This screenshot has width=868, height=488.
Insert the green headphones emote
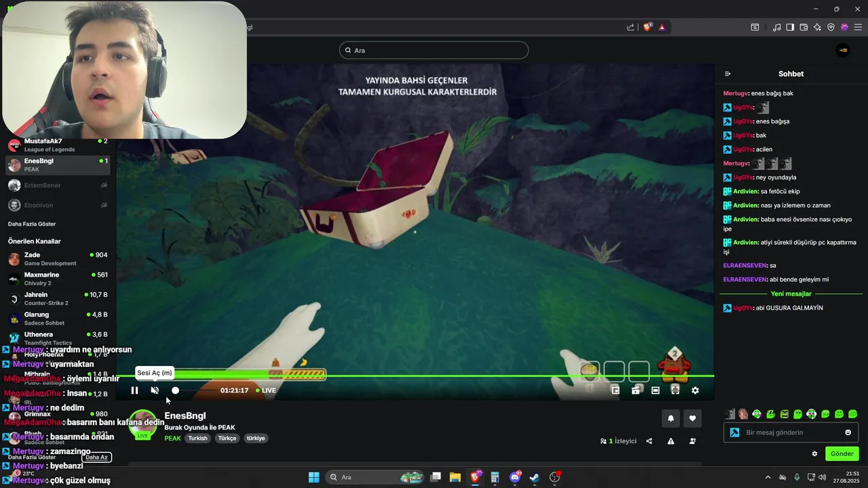pyautogui.click(x=757, y=414)
